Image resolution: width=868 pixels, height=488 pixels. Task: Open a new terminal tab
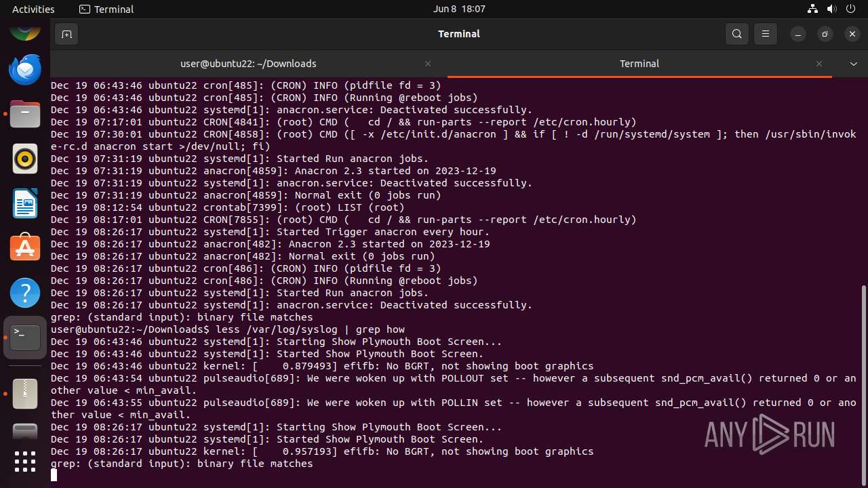pyautogui.click(x=66, y=34)
